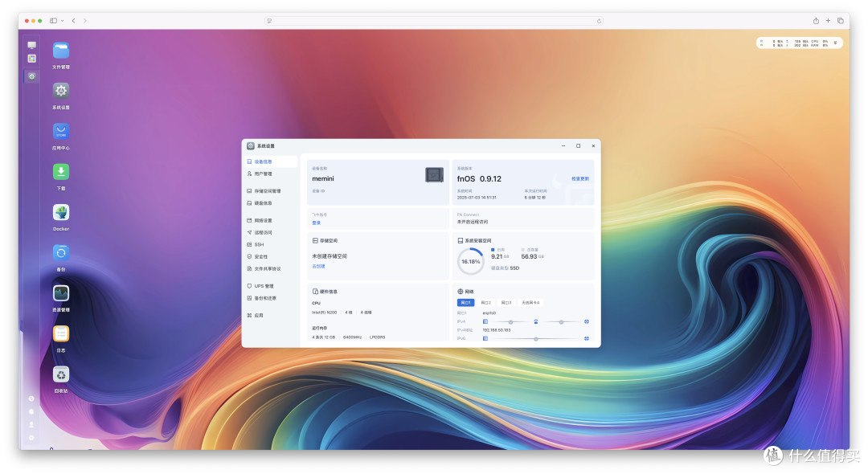Expand the system monitor widget chevron
The width and height of the screenshot is (868, 474).
[836, 43]
